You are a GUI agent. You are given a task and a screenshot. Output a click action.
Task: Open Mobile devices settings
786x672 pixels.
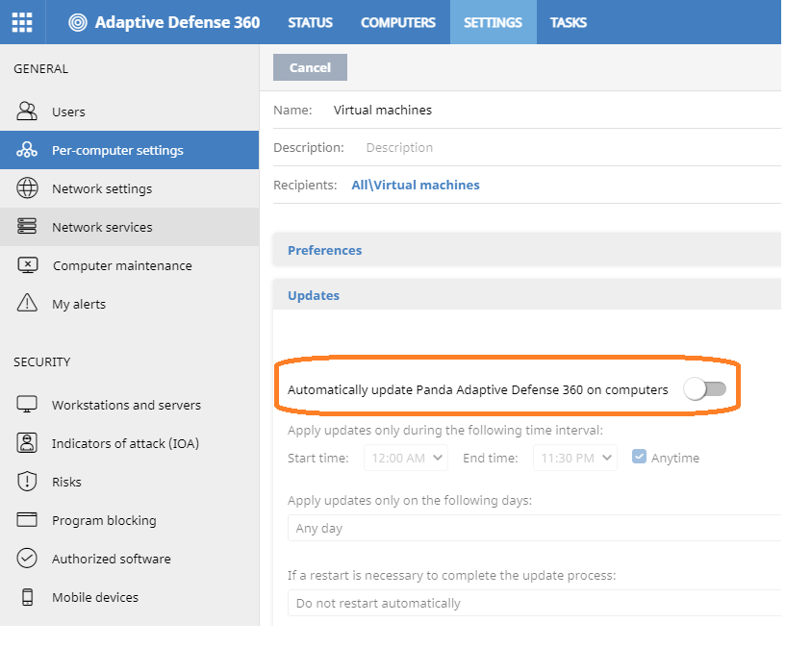[x=129, y=597]
